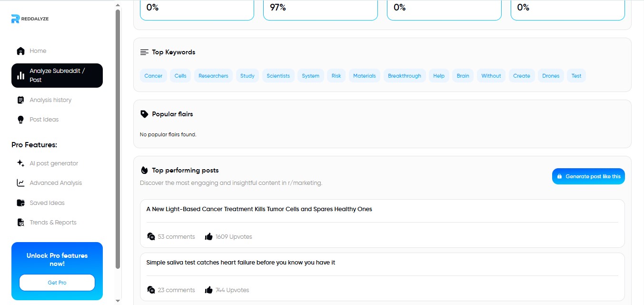Click the comment icon showing 53 comments
This screenshot has height=305, width=644.
(x=150, y=236)
